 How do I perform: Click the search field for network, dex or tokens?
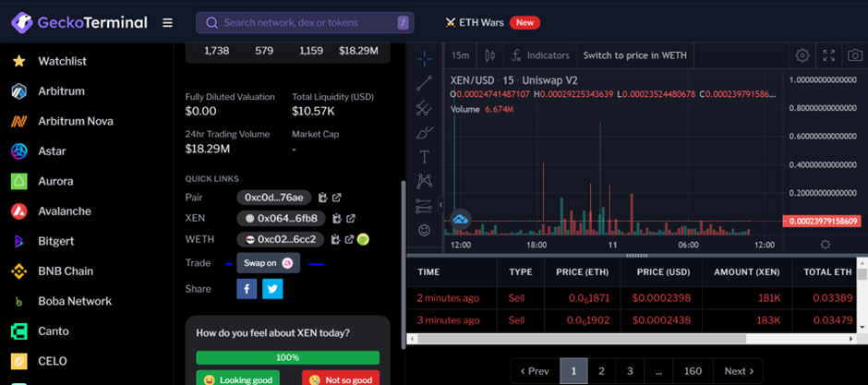coord(305,23)
